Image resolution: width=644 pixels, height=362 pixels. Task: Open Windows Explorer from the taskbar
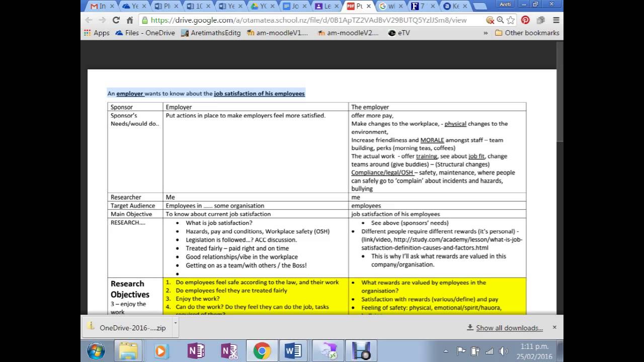(128, 351)
